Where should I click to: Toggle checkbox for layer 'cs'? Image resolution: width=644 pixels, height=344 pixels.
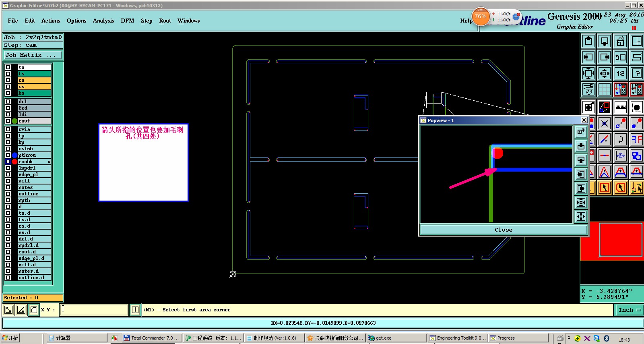click(8, 80)
